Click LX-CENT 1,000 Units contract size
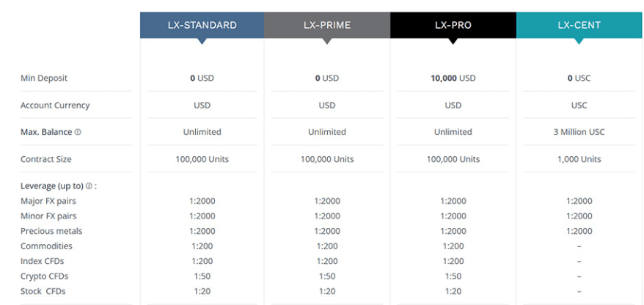The height and width of the screenshot is (305, 644). tap(579, 159)
